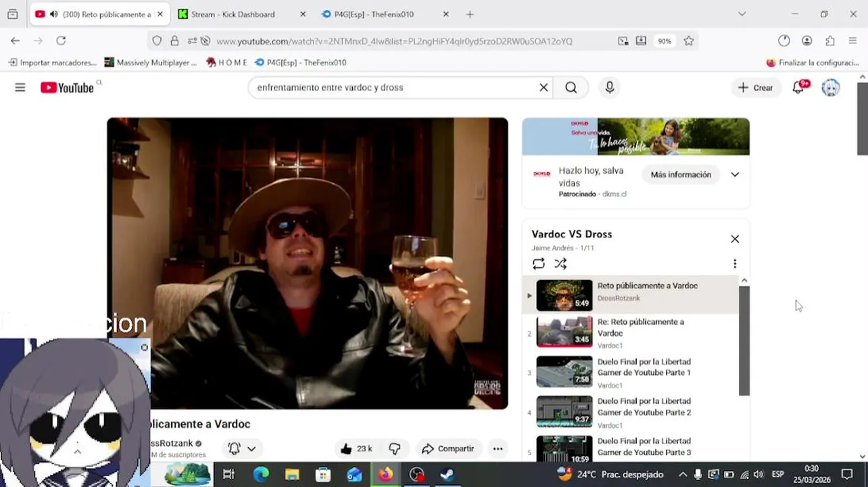868x487 pixels.
Task: Show tracking protection shield info
Action: click(157, 41)
